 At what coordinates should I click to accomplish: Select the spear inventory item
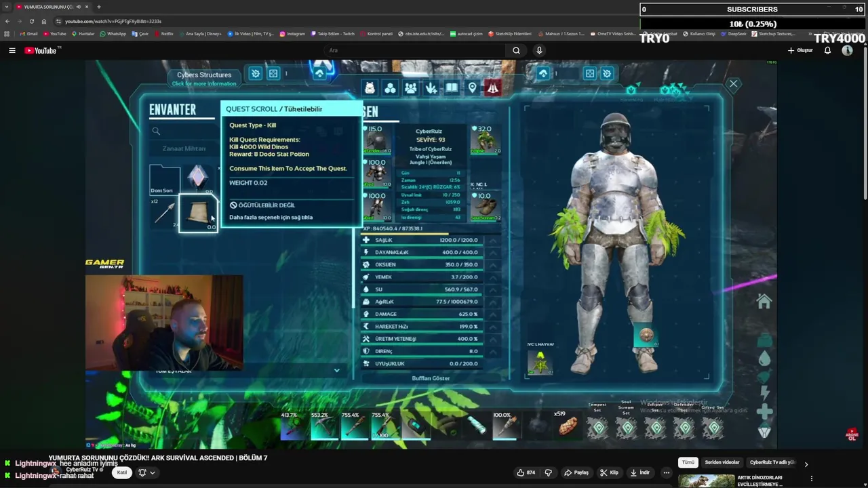click(x=165, y=213)
